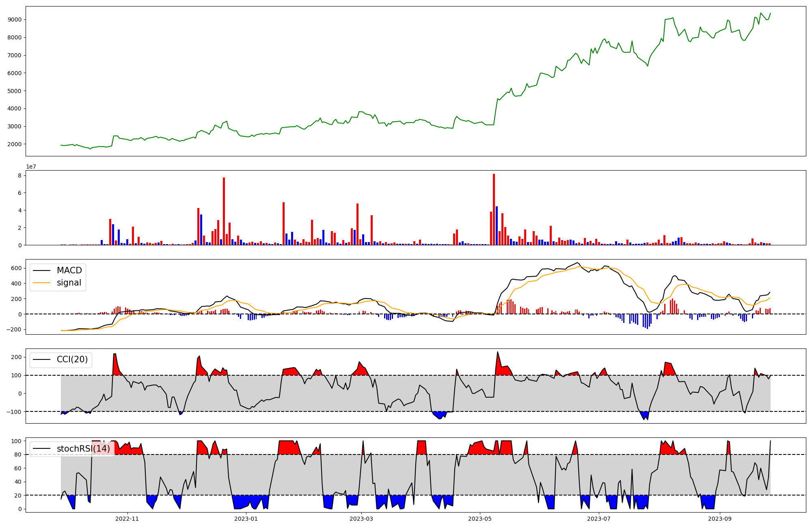Click the 2022-11 date axis label

tap(127, 519)
